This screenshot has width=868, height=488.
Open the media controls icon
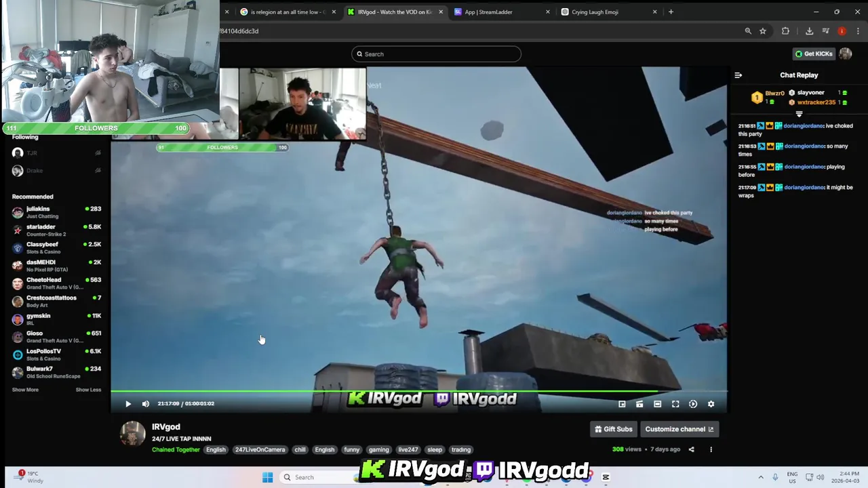pos(825,31)
